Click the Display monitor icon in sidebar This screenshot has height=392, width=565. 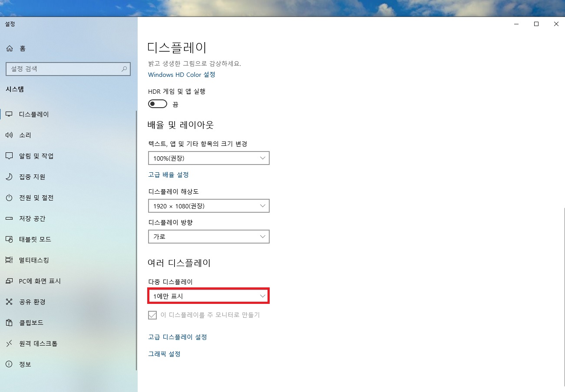click(x=9, y=114)
